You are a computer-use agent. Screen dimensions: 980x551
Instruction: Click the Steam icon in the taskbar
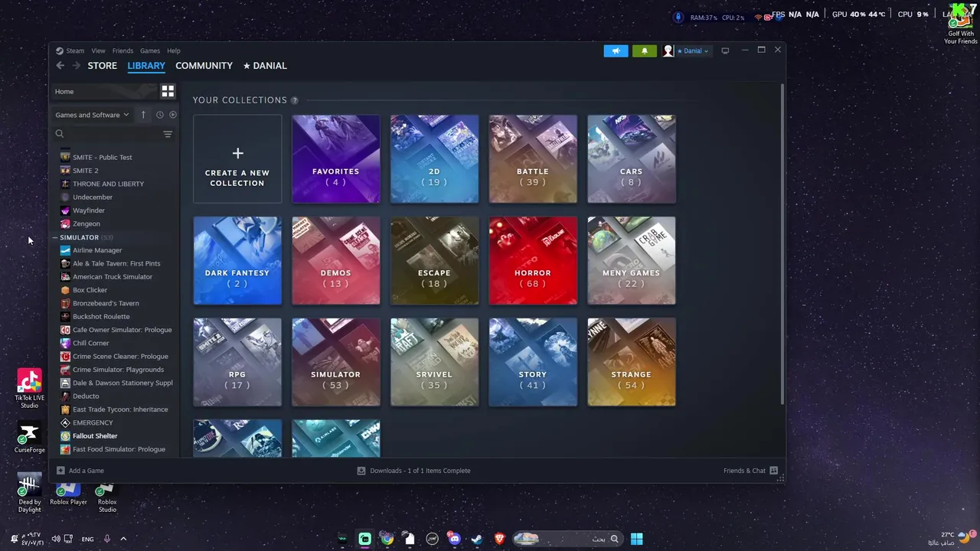[x=477, y=539]
